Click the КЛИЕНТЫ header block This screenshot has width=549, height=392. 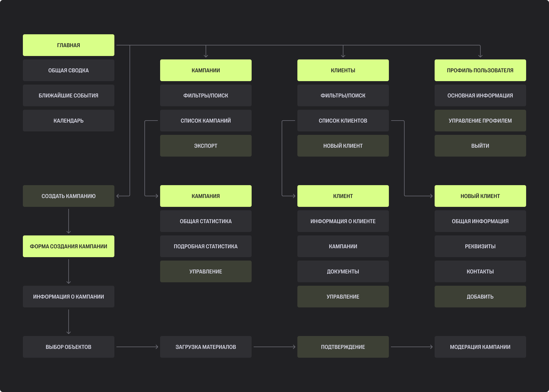tap(343, 70)
